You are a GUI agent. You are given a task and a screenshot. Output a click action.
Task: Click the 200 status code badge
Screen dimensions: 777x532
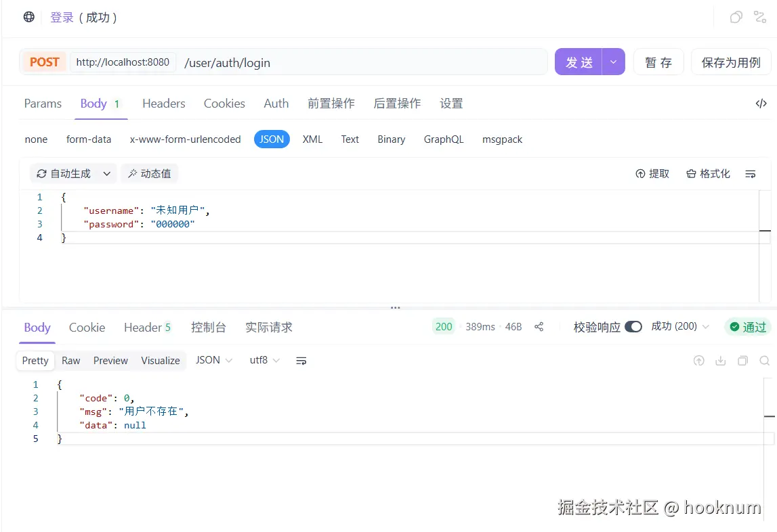[444, 327]
